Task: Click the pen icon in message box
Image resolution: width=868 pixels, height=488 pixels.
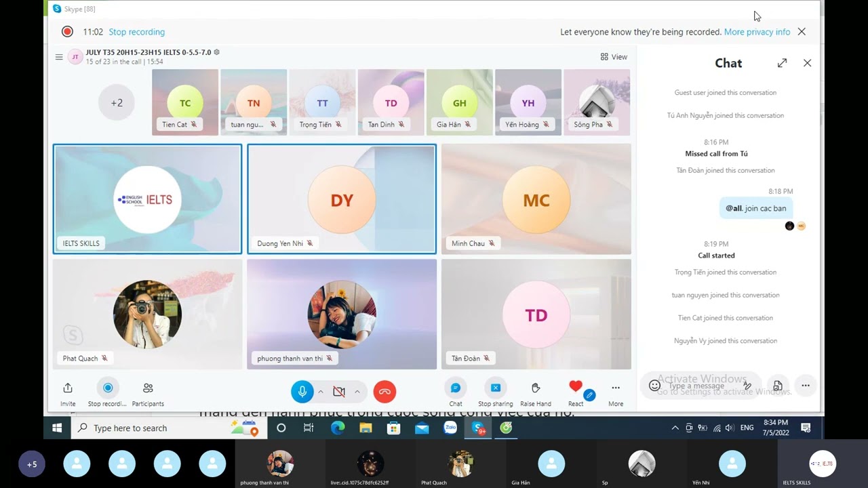Action: [x=747, y=386]
